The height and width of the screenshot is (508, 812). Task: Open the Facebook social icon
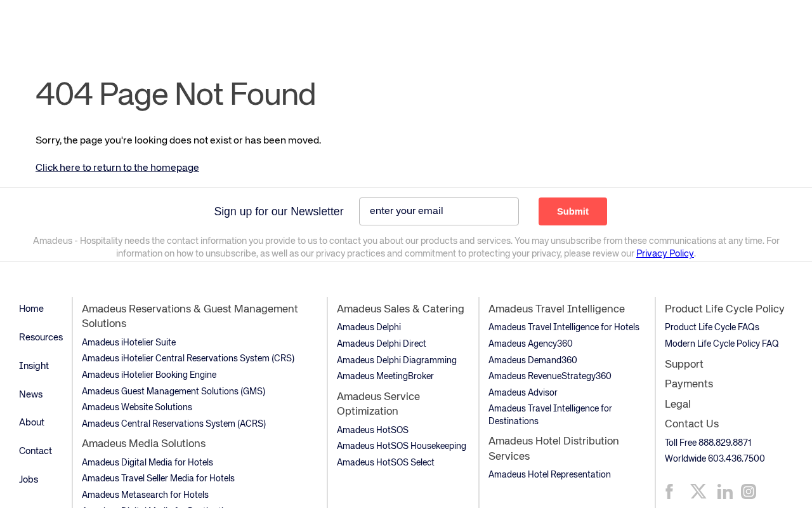click(669, 491)
